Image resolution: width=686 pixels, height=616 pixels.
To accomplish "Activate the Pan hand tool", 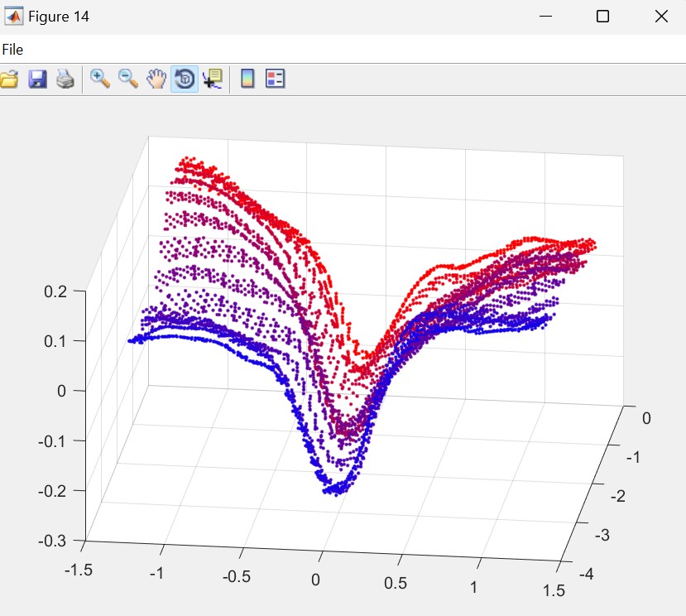I will 156,79.
